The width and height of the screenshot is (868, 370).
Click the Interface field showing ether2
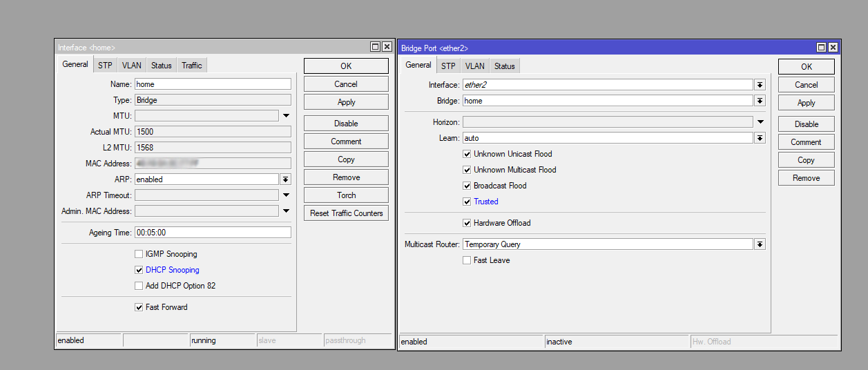tap(608, 85)
